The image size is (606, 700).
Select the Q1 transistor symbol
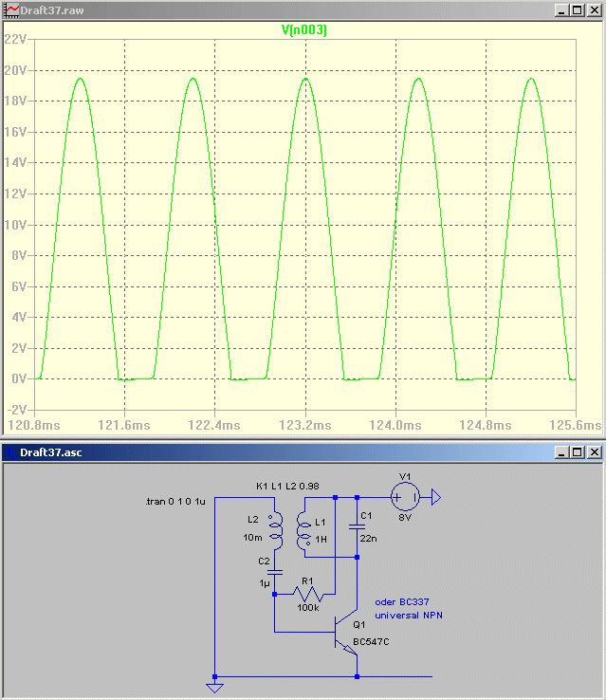[347, 632]
